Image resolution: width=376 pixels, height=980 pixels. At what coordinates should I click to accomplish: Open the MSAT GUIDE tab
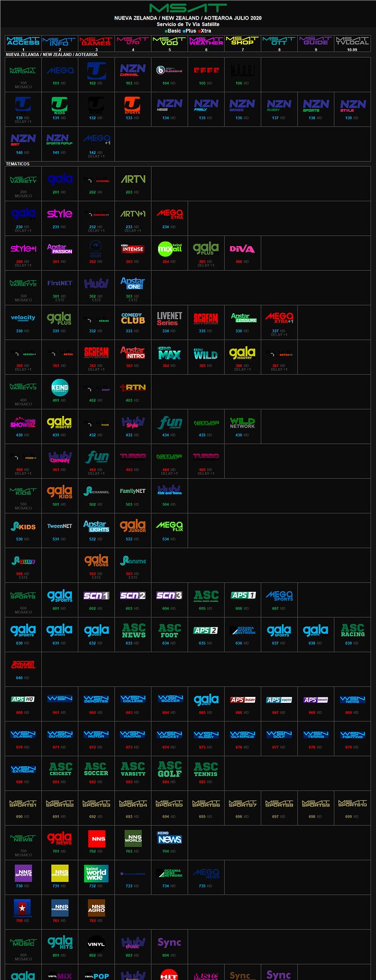click(316, 41)
